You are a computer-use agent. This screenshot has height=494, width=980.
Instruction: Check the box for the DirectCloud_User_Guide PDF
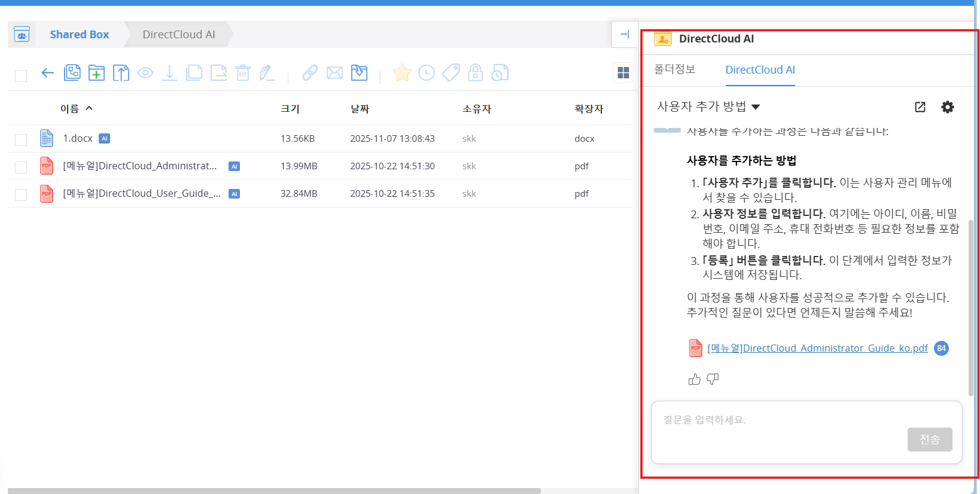point(21,194)
